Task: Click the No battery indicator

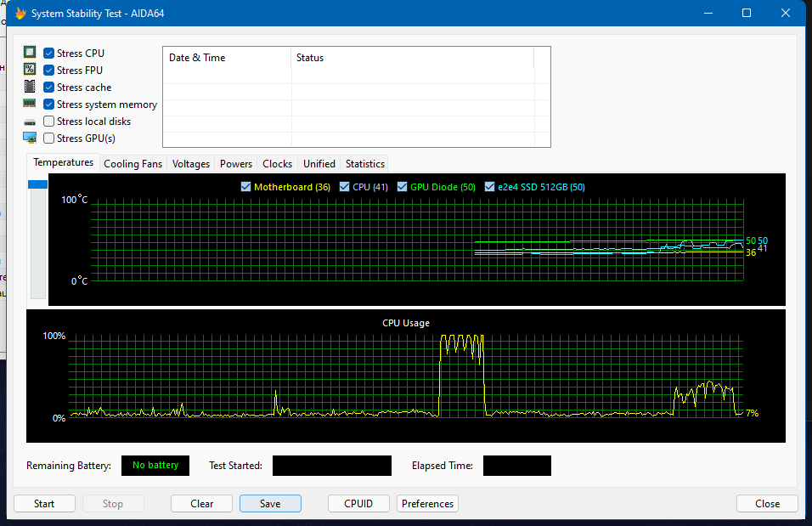Action: [155, 466]
